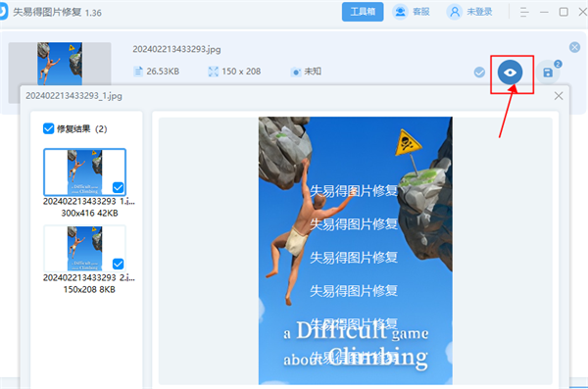The image size is (588, 389).
Task: Click the dimensions expand-arrows icon
Action: pos(213,72)
